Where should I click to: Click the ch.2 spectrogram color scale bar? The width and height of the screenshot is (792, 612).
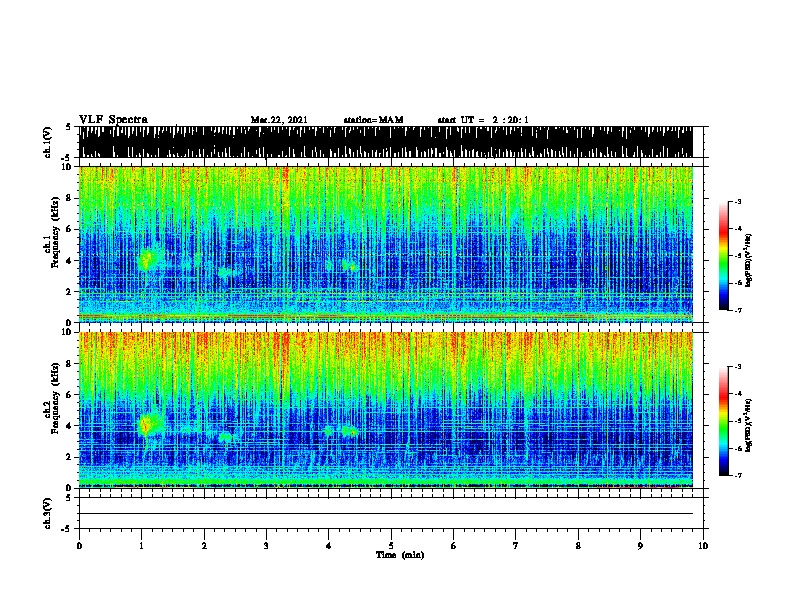tap(724, 421)
